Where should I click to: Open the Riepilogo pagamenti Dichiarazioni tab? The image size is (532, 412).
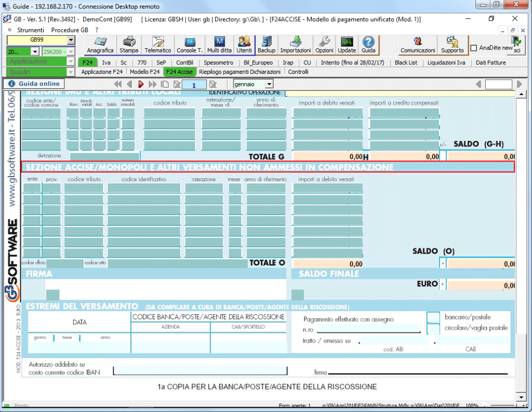240,72
